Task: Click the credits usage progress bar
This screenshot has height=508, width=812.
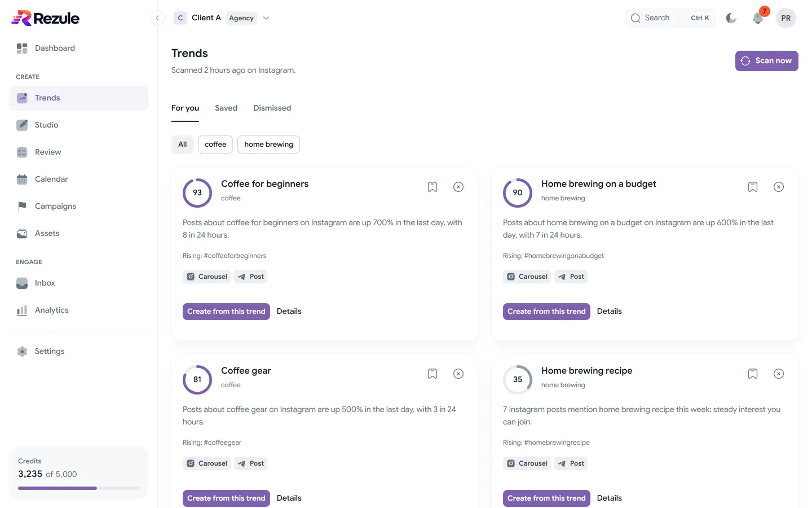Action: point(78,488)
